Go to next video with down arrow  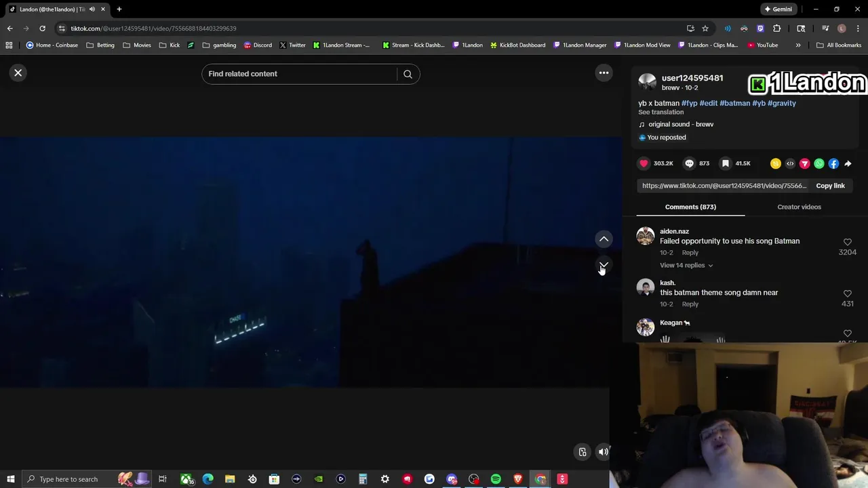point(604,265)
